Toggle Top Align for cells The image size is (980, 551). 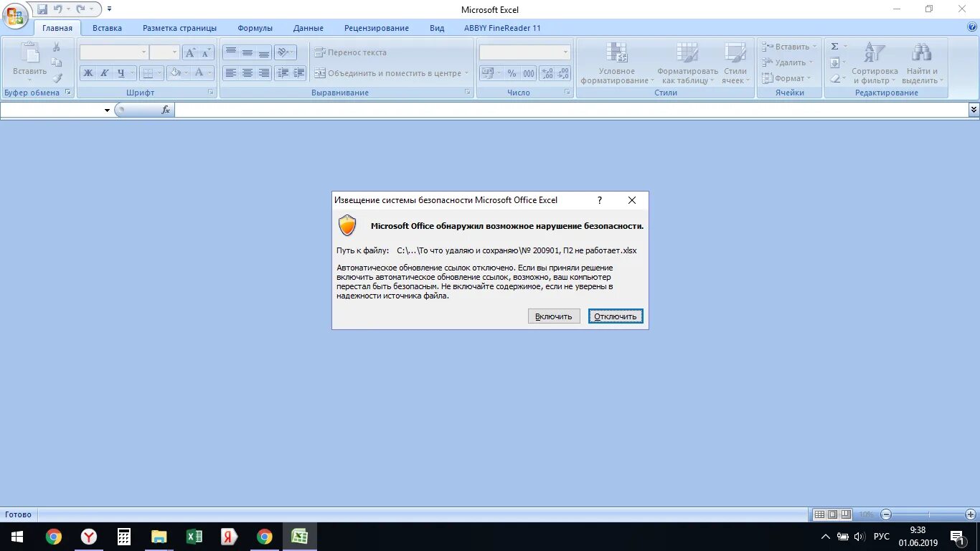[230, 52]
